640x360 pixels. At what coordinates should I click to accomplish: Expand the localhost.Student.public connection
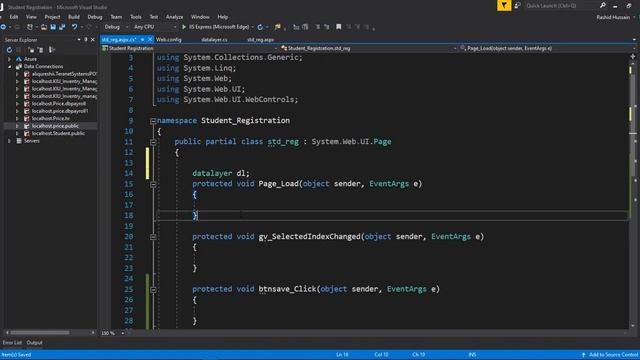click(17, 133)
